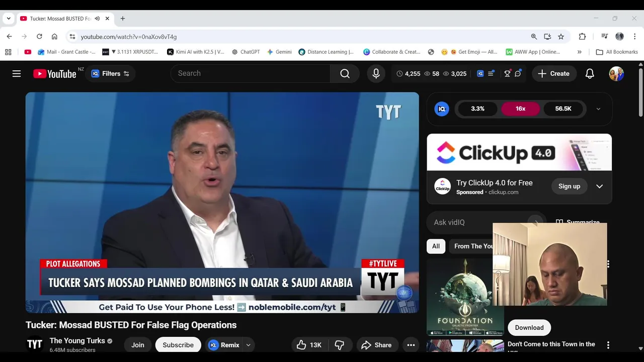The width and height of the screenshot is (644, 362).
Task: View site information icon in address bar
Action: (72, 37)
